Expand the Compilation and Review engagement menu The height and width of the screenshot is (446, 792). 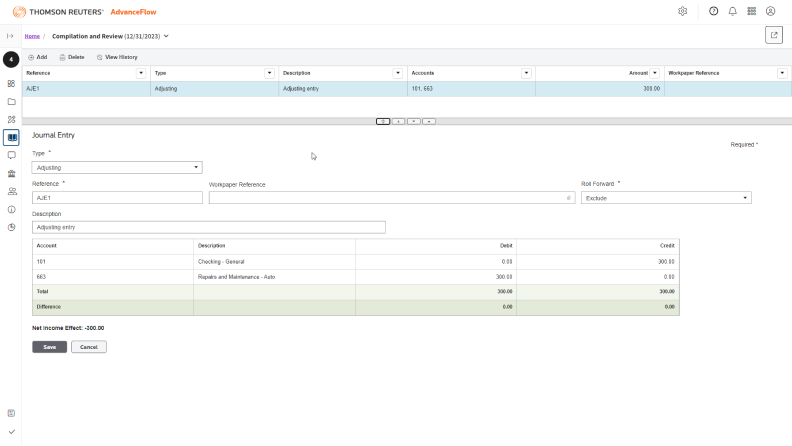(166, 36)
